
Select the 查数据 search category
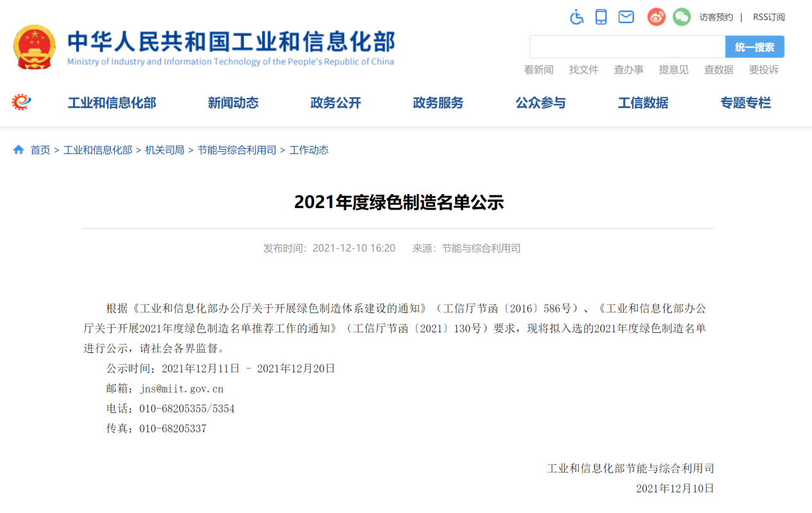tap(718, 70)
